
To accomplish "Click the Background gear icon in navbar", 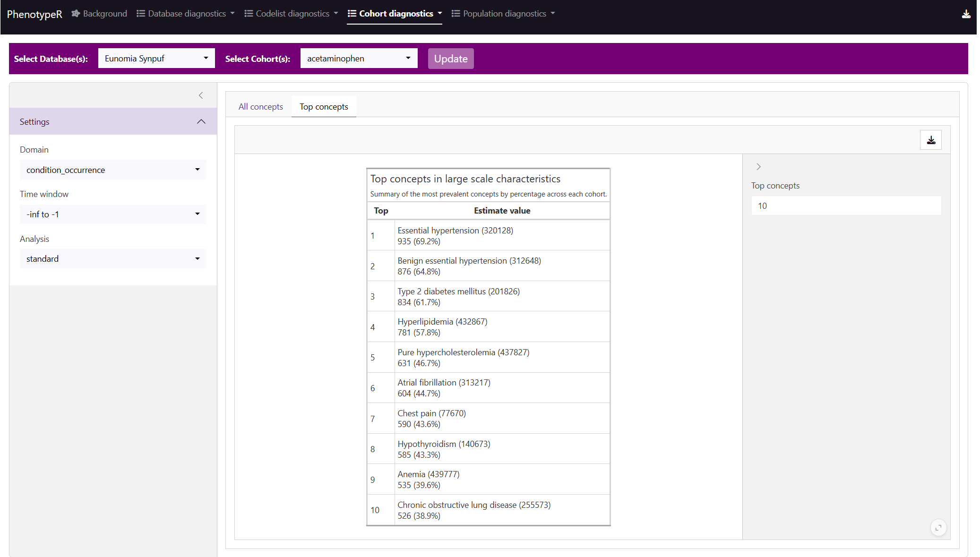I will [76, 14].
